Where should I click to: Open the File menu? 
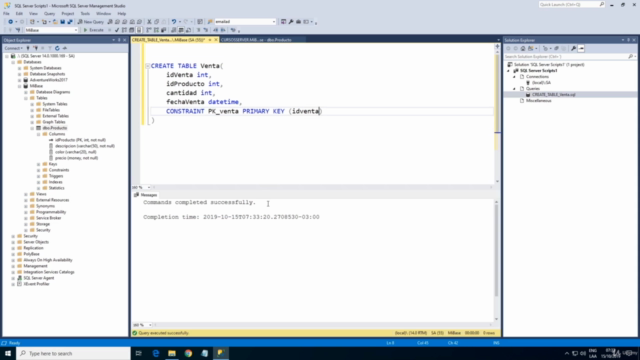coord(6,13)
